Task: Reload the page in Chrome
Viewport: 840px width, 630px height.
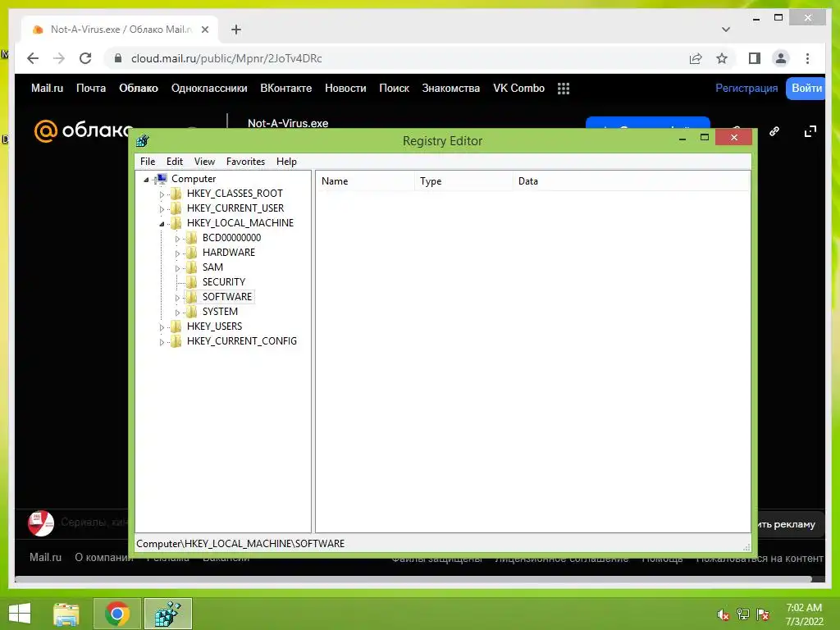Action: tap(85, 58)
